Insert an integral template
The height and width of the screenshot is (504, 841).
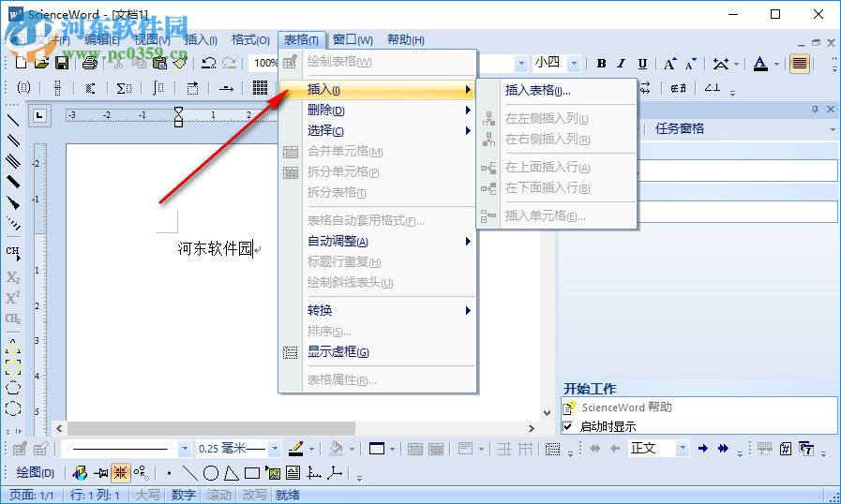pyautogui.click(x=158, y=87)
